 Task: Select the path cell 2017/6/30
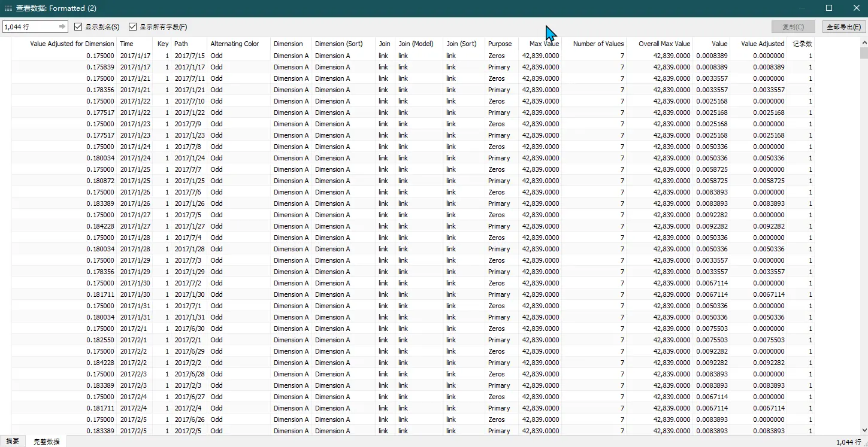tap(189, 329)
